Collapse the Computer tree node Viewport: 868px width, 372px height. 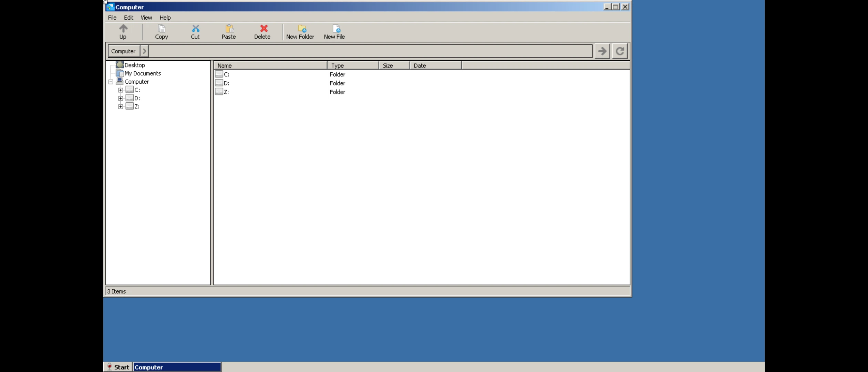point(111,82)
